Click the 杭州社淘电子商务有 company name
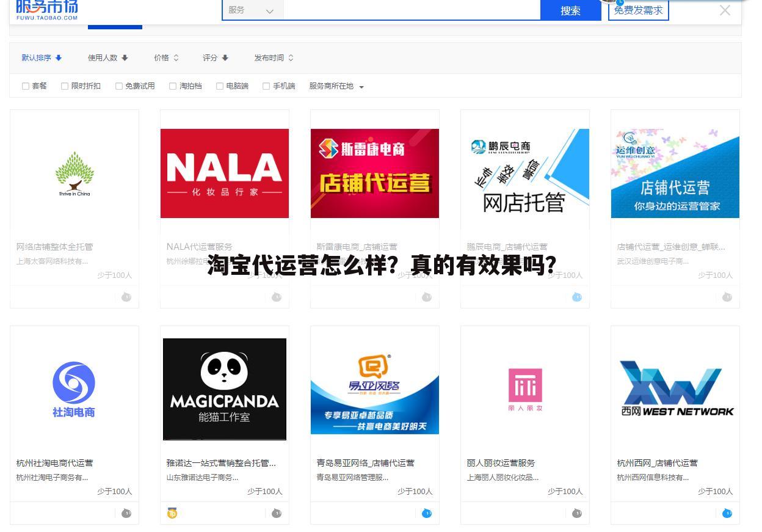The width and height of the screenshot is (762, 532). 53,477
